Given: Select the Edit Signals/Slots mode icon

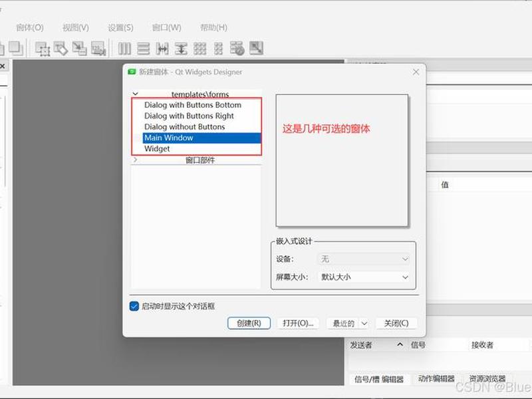Looking at the screenshot, I should [61, 49].
